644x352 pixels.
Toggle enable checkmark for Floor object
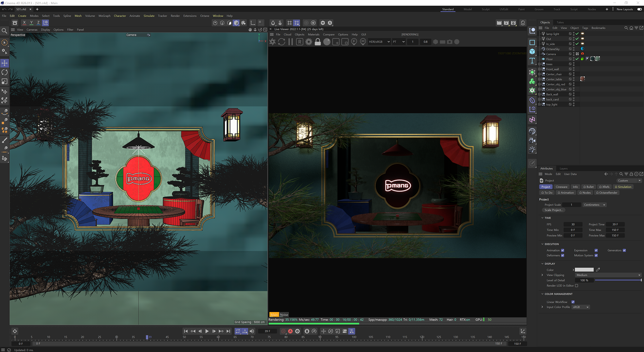[x=577, y=59]
